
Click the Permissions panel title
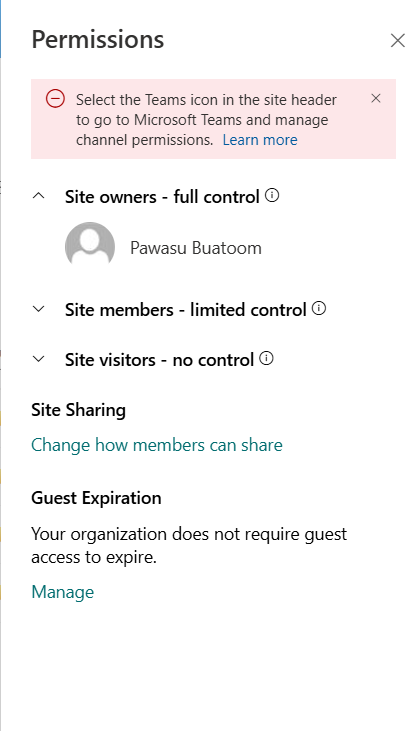point(98,40)
